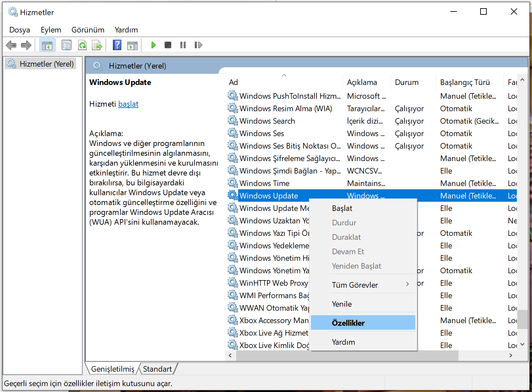This screenshot has width=532, height=392.
Task: Reverse sorting with the Ad column chevron
Action: (284, 75)
